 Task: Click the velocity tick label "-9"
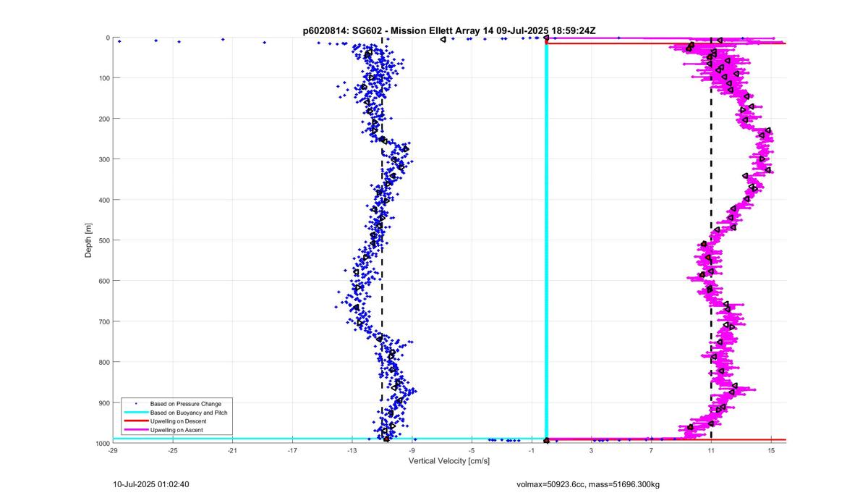click(412, 450)
